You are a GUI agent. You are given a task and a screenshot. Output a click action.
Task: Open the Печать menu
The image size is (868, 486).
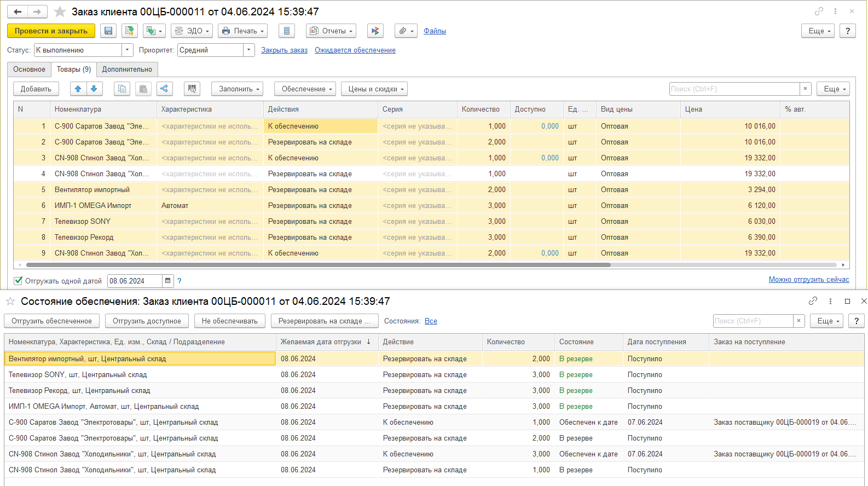(x=242, y=31)
